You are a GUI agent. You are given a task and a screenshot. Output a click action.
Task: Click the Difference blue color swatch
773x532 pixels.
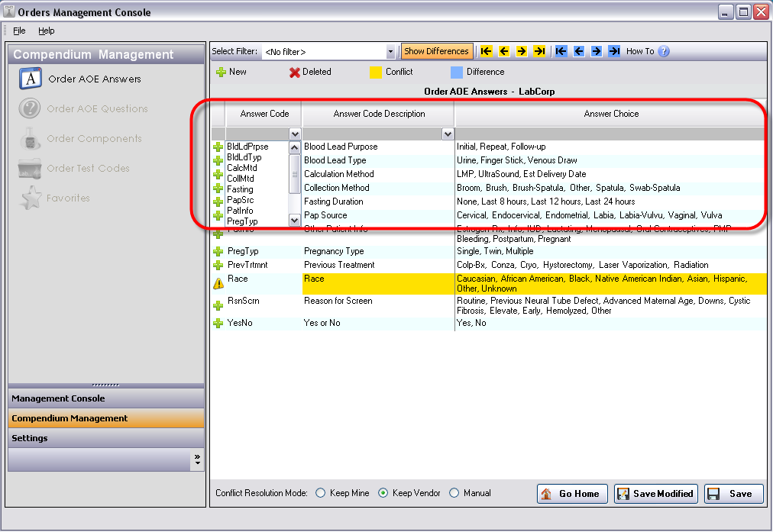click(x=457, y=73)
